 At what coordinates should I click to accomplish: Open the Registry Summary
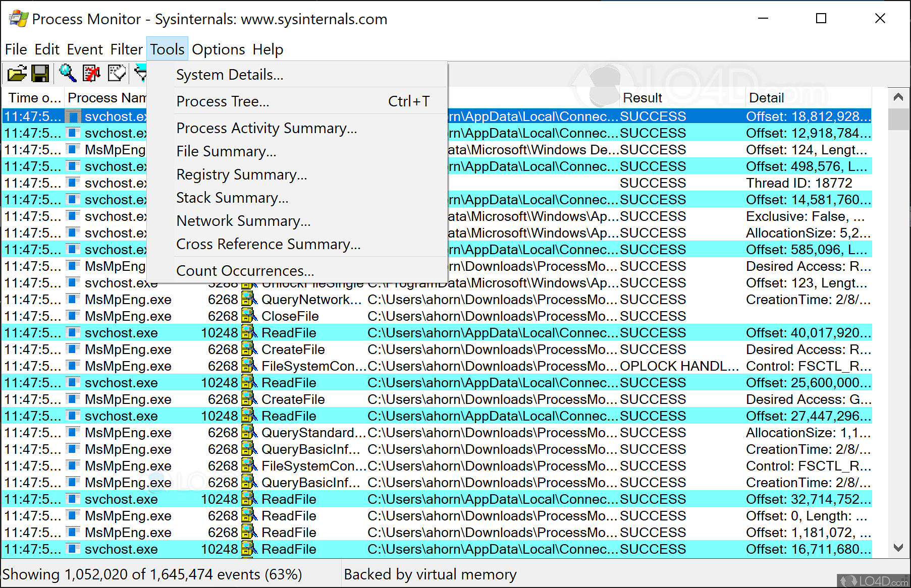point(241,174)
